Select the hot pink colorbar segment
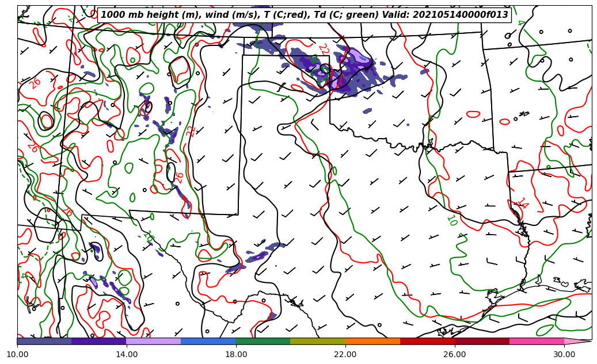597x364 pixels. coord(537,341)
